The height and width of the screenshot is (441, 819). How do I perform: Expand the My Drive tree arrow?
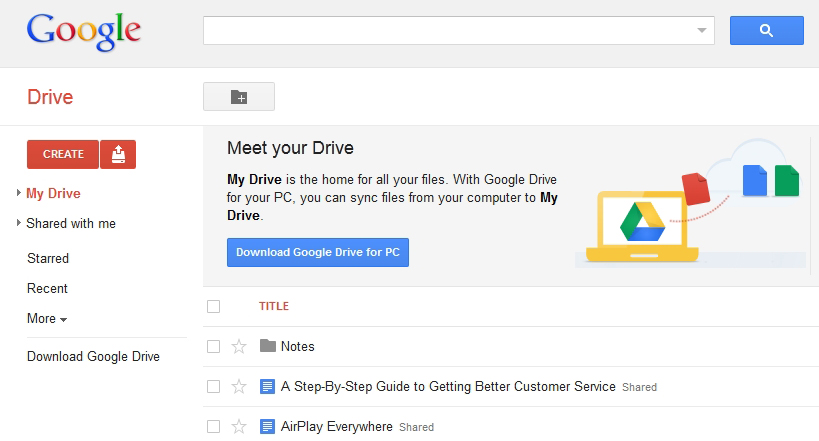(x=19, y=193)
